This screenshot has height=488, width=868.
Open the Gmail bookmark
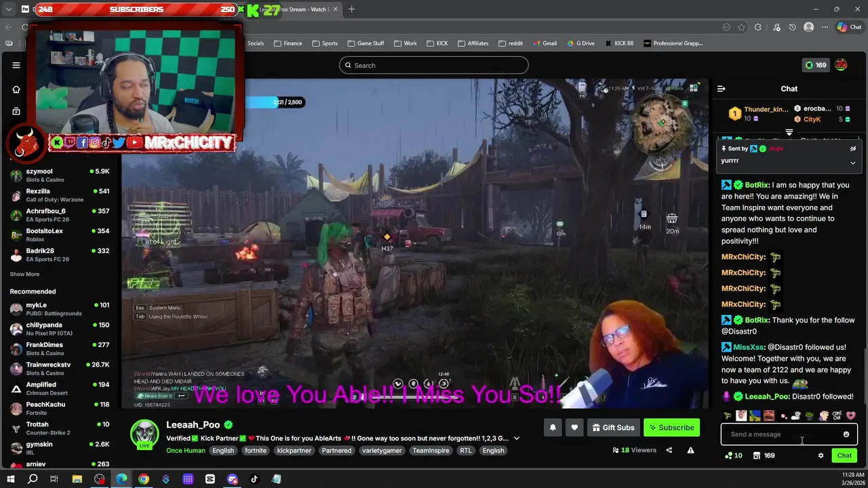coord(545,43)
